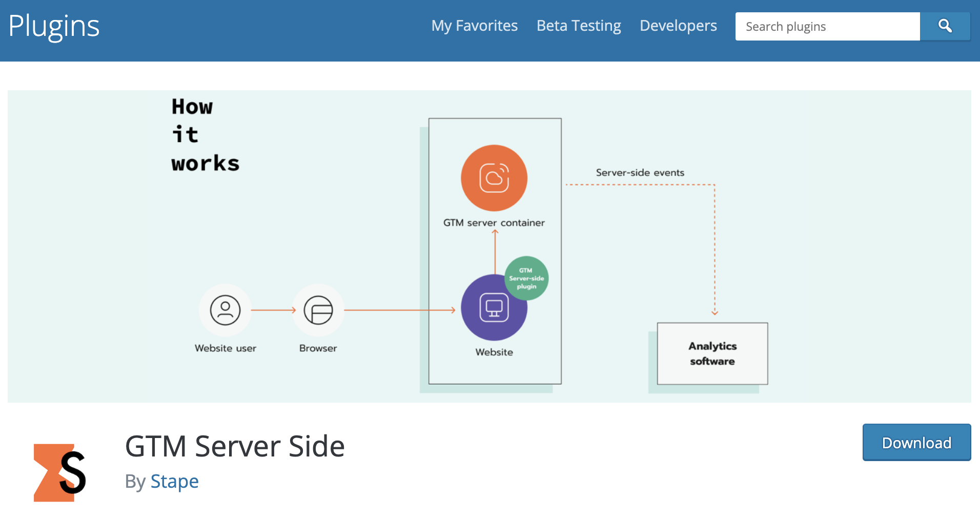Image resolution: width=980 pixels, height=517 pixels.
Task: Click the Plugins header title
Action: point(54,26)
